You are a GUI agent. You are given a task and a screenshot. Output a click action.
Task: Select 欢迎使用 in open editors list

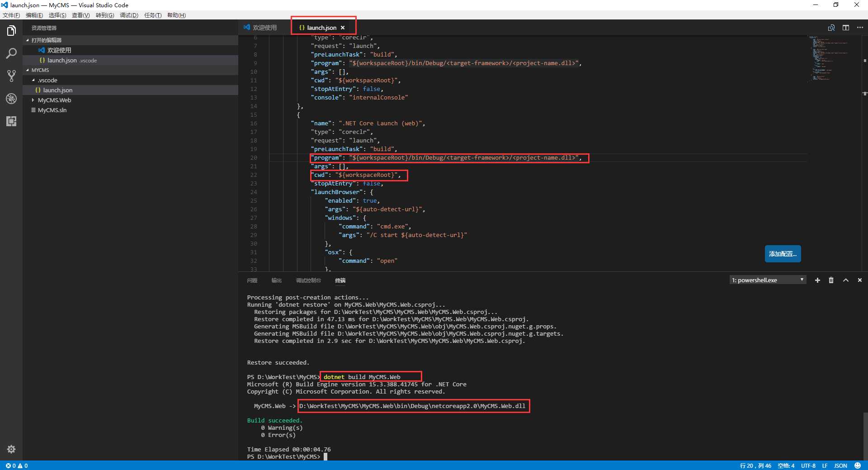[x=130, y=50]
